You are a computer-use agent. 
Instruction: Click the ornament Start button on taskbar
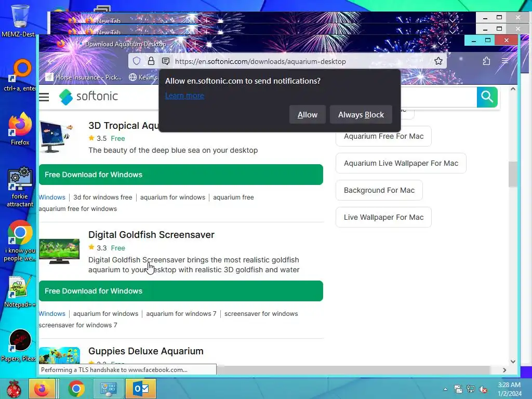point(14,389)
